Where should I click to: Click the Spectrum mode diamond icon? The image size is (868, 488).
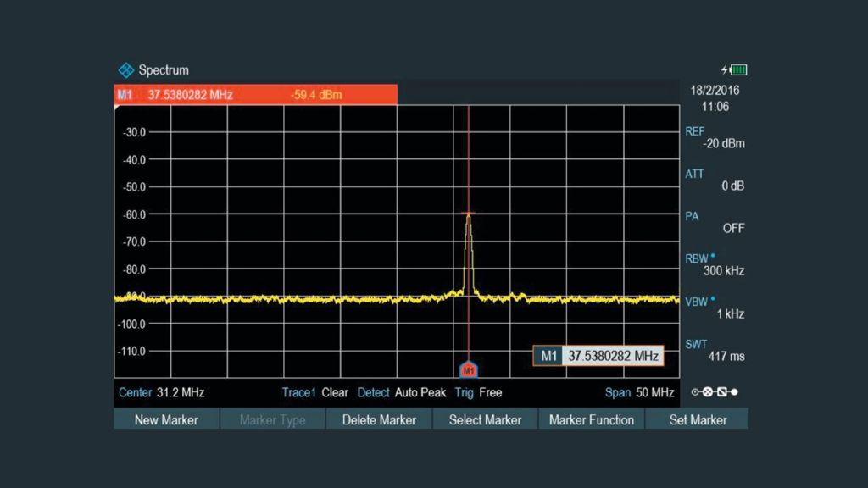[126, 70]
